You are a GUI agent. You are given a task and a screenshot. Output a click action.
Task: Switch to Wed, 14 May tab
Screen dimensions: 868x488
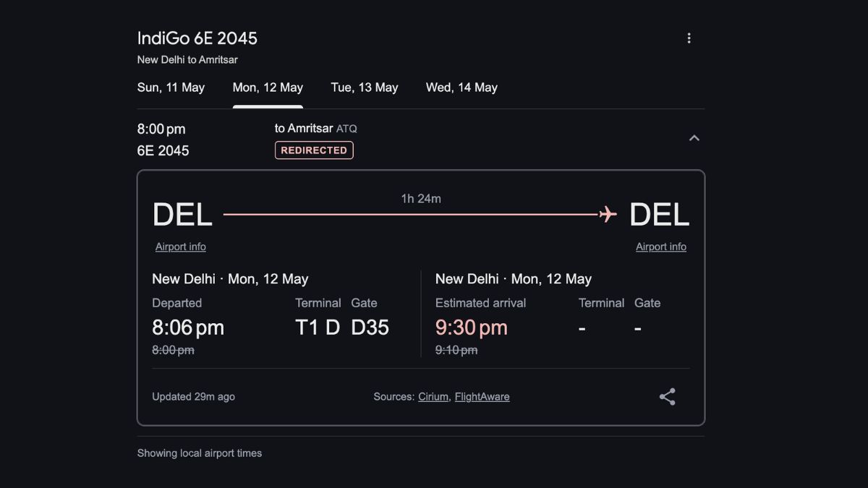[x=461, y=87]
